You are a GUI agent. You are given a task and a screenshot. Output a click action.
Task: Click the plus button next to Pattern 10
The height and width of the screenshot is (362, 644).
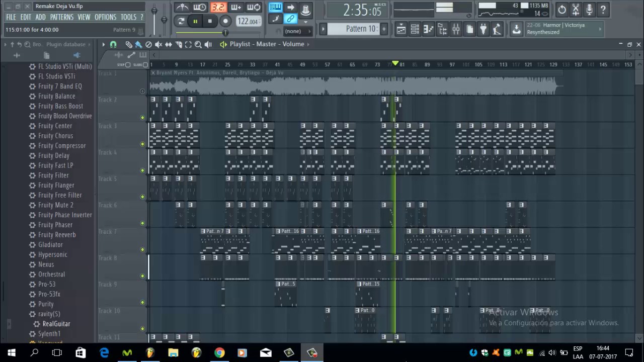pos(383,29)
